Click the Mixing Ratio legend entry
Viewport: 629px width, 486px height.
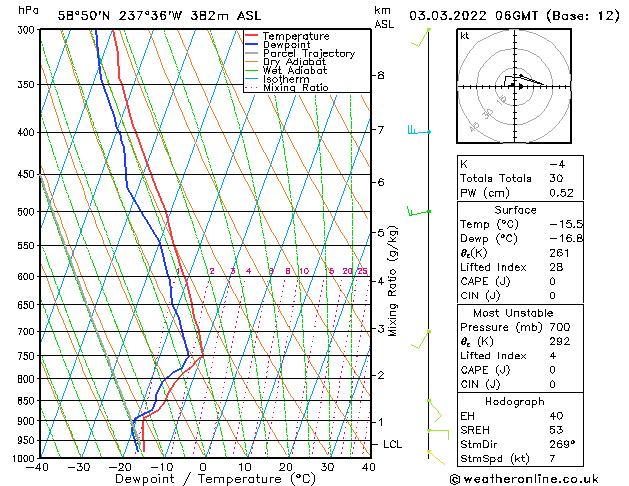coord(287,87)
